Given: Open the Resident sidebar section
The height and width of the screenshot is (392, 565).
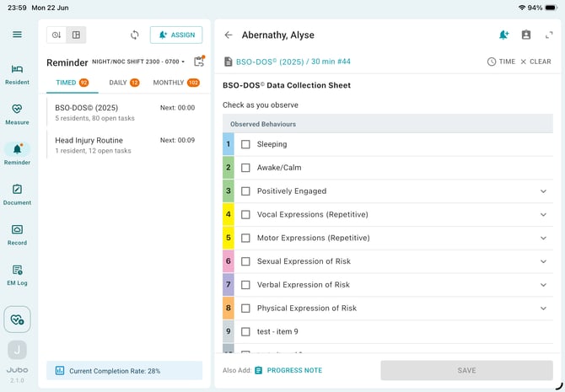Looking at the screenshot, I should [17, 75].
